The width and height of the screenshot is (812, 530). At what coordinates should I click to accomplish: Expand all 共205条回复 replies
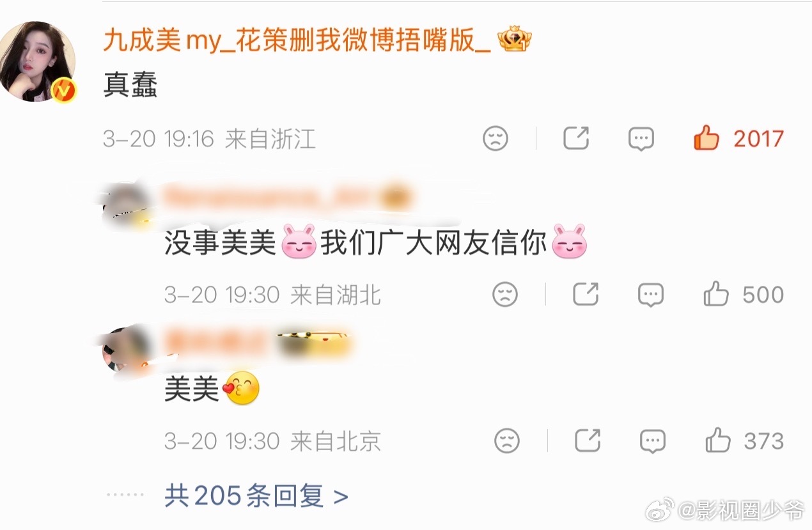pyautogui.click(x=256, y=495)
